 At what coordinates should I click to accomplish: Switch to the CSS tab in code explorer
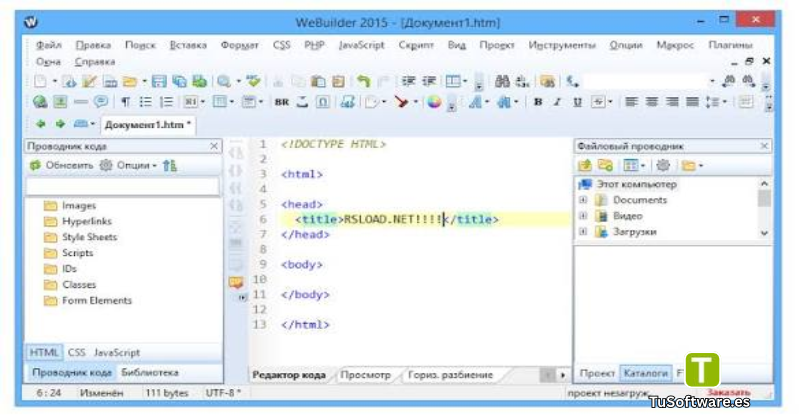click(77, 353)
